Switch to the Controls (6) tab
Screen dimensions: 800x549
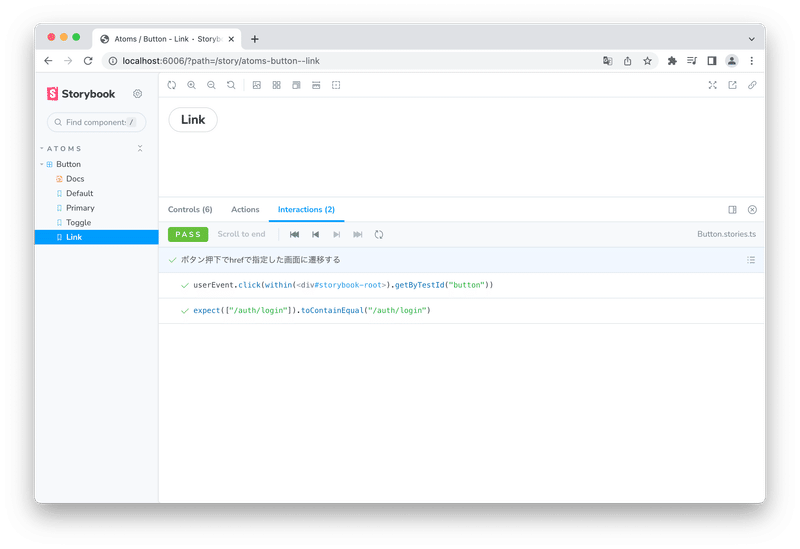[190, 210]
